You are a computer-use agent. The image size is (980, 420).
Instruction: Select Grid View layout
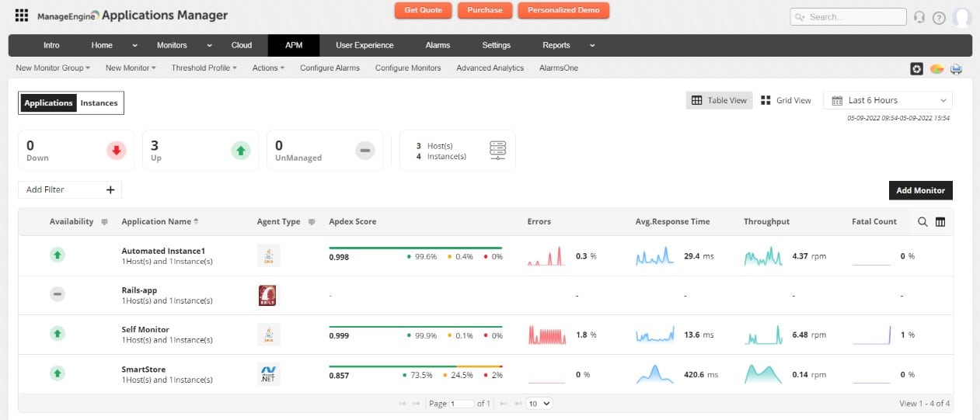786,100
